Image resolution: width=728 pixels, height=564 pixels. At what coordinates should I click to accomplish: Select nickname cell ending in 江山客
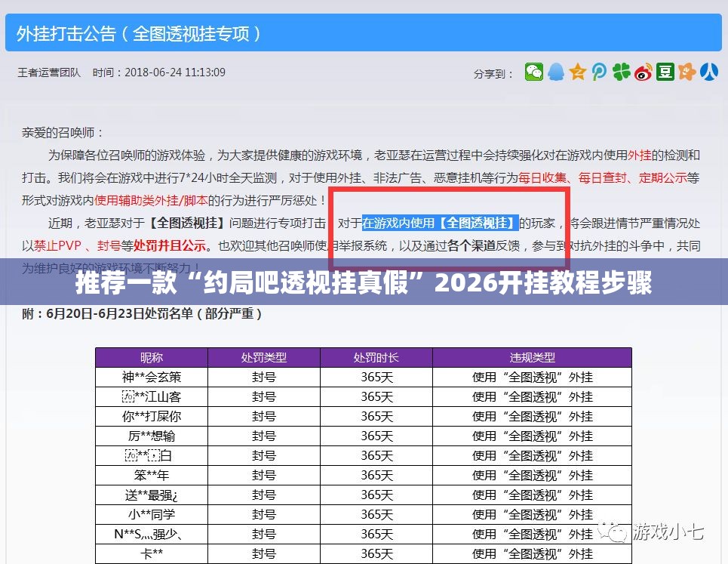tap(152, 396)
